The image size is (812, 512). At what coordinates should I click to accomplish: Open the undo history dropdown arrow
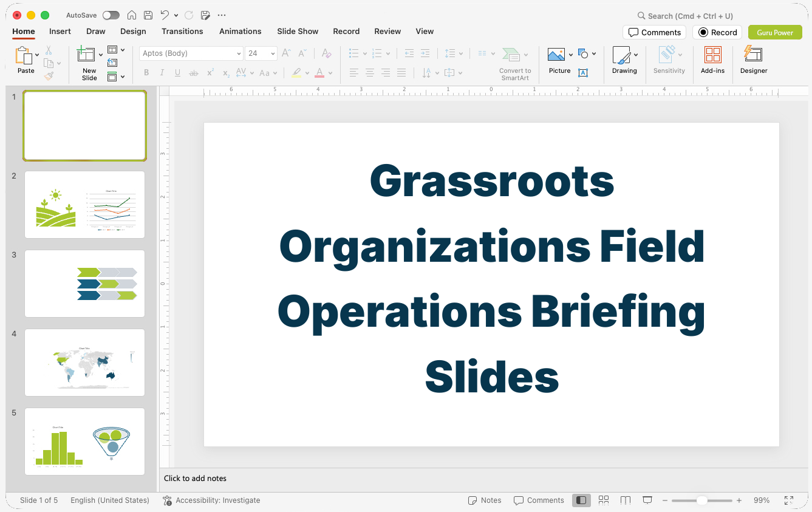pyautogui.click(x=176, y=15)
